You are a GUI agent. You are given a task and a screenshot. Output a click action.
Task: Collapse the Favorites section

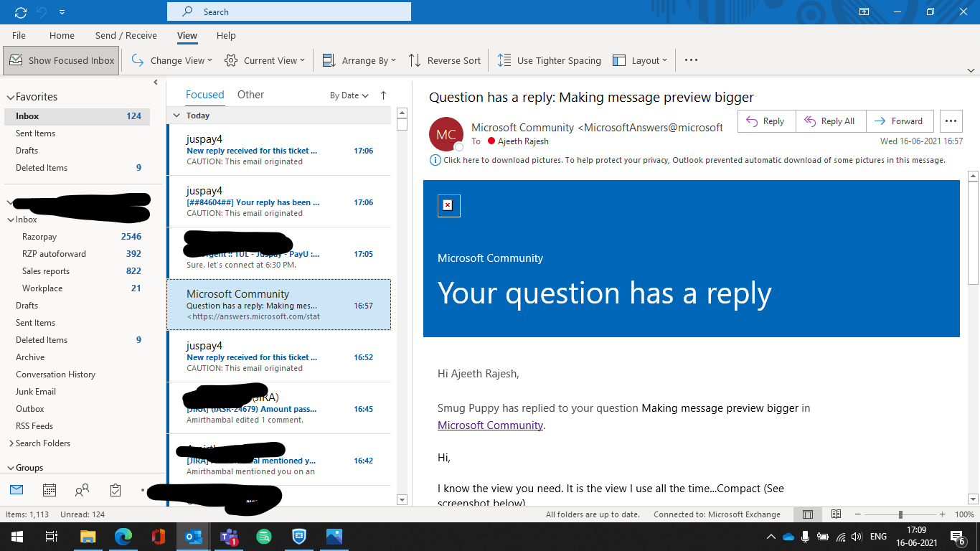(x=10, y=97)
